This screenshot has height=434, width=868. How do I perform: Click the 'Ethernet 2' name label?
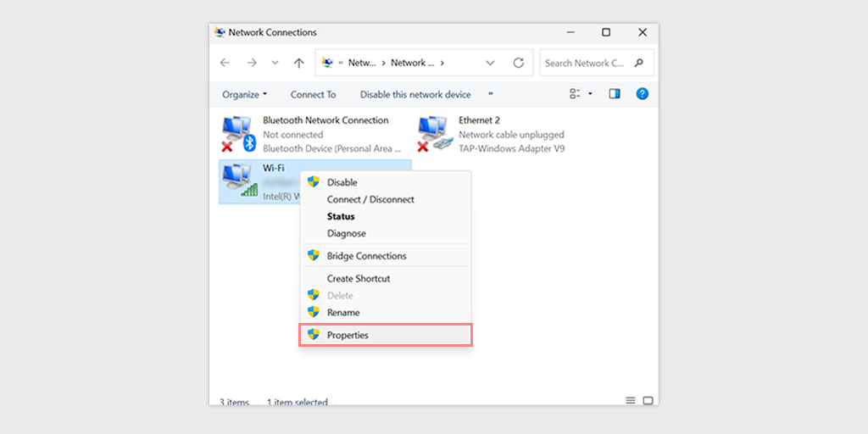click(x=480, y=120)
